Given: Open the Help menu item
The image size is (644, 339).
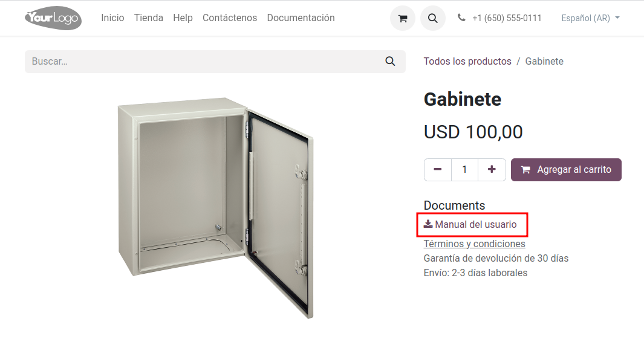Looking at the screenshot, I should pyautogui.click(x=183, y=18).
